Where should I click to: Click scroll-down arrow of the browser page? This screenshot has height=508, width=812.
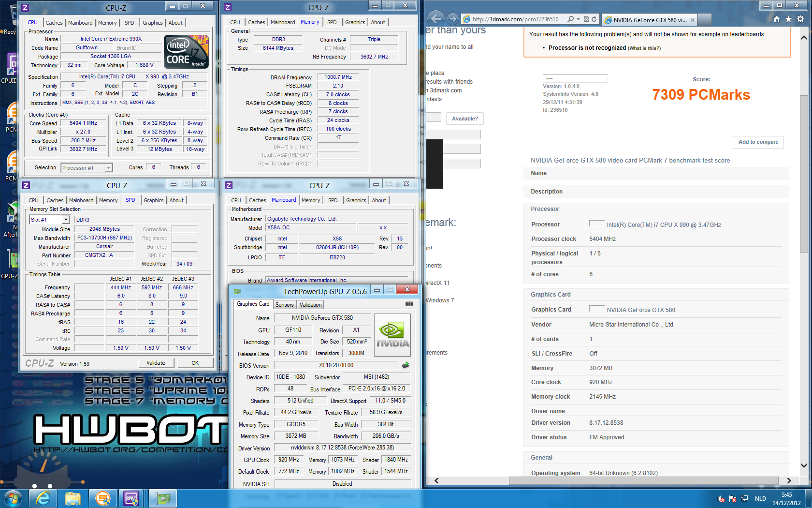[x=804, y=466]
